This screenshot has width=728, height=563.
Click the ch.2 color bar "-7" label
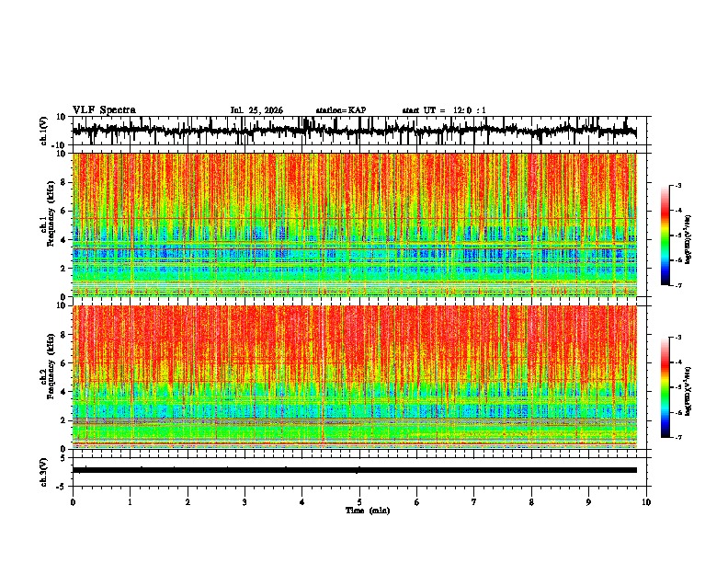tap(677, 437)
